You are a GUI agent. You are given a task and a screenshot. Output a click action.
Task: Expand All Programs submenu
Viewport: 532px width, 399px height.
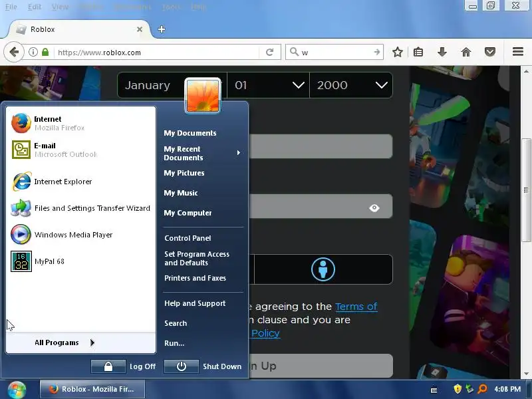point(80,342)
